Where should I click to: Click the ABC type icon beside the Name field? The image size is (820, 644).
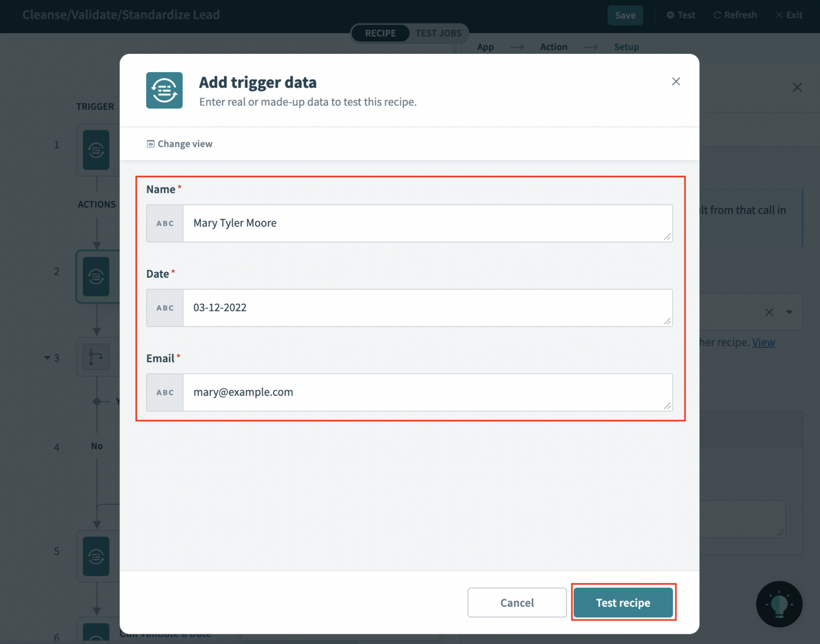pyautogui.click(x=164, y=223)
